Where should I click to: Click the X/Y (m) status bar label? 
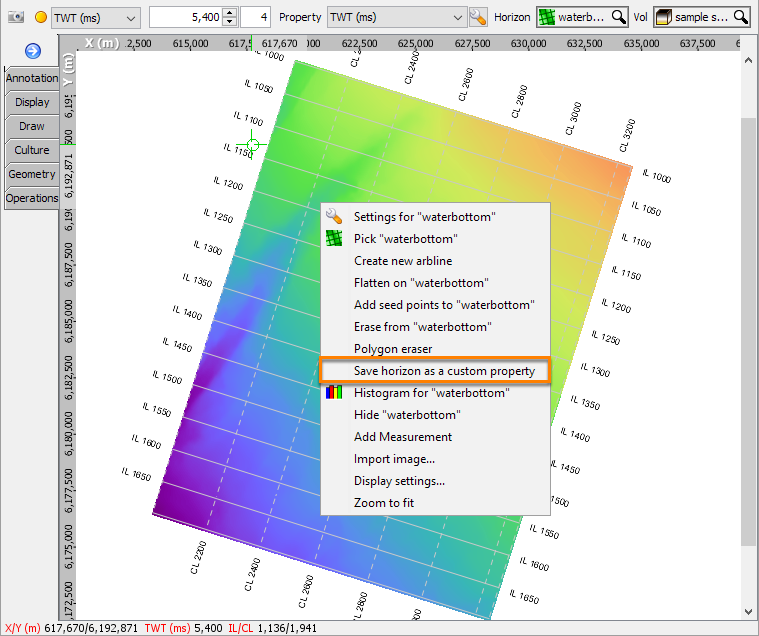point(23,628)
